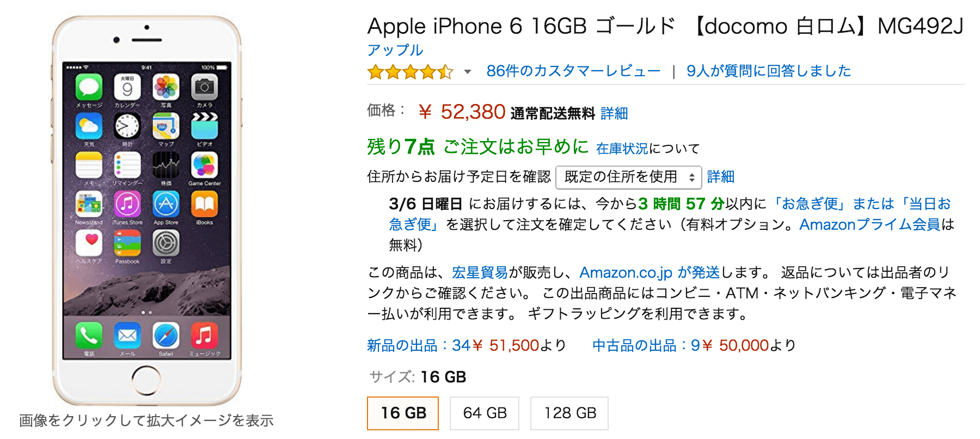Viewport: 980px width, 439px height.
Task: Select the 64 GB size option
Action: (485, 413)
